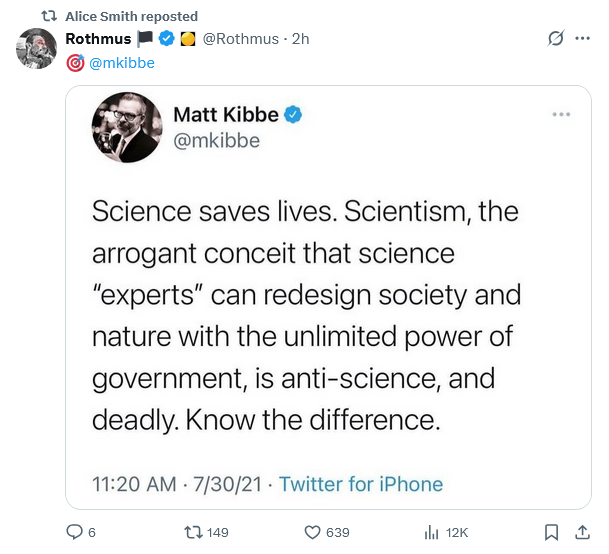Click Matt Kibbe's blue verified checkmark

(295, 115)
